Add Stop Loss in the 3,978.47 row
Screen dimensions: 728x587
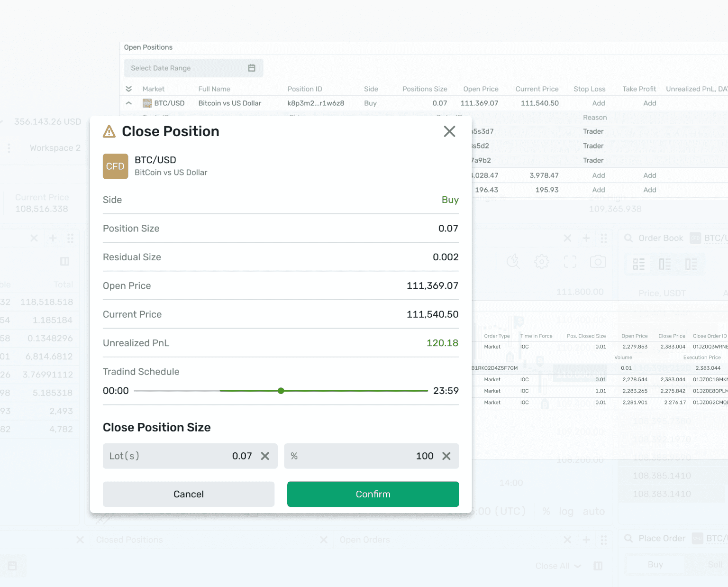[599, 175]
